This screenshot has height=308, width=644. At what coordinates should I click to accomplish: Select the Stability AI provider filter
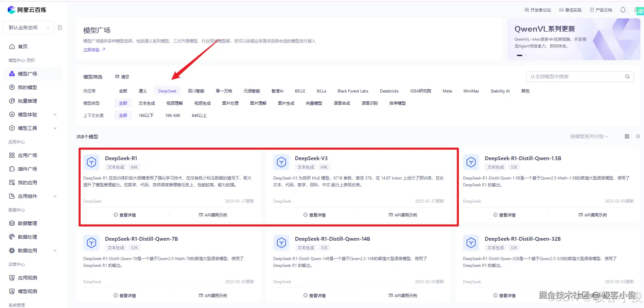pos(500,91)
